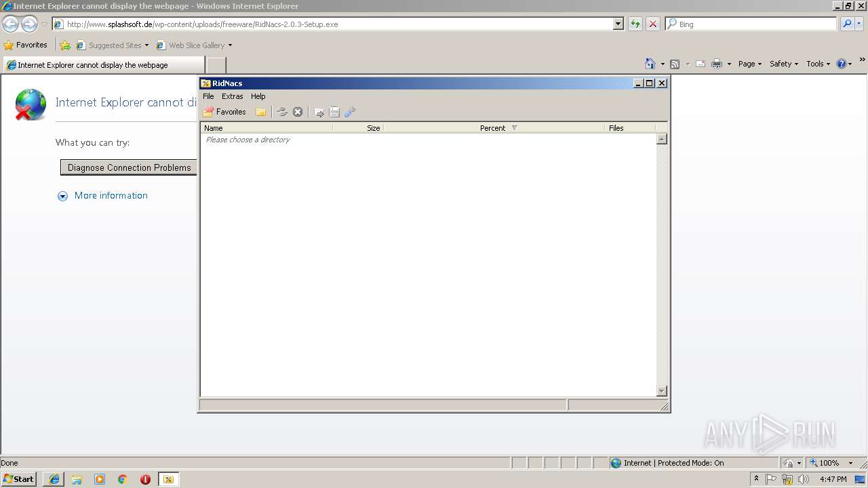Open the search provider dropdown arrow
The image size is (868, 488).
[859, 24]
